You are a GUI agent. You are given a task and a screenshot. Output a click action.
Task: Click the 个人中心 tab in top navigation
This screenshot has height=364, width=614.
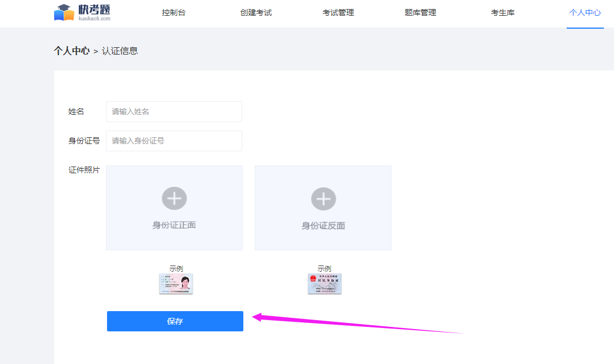coord(585,12)
